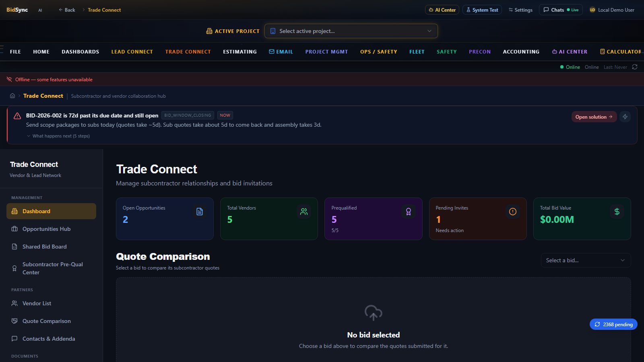Image resolution: width=644 pixels, height=362 pixels.
Task: Click the Vendor List people icon in sidebar
Action: [14, 303]
